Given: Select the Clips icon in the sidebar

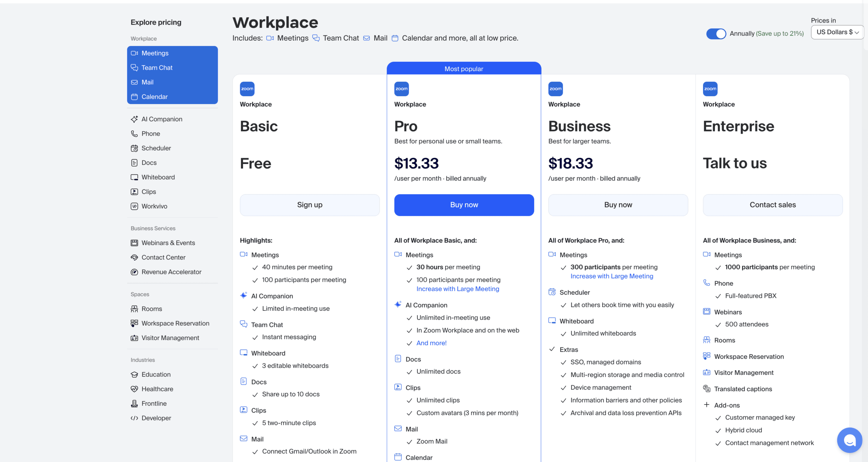Looking at the screenshot, I should 135,192.
